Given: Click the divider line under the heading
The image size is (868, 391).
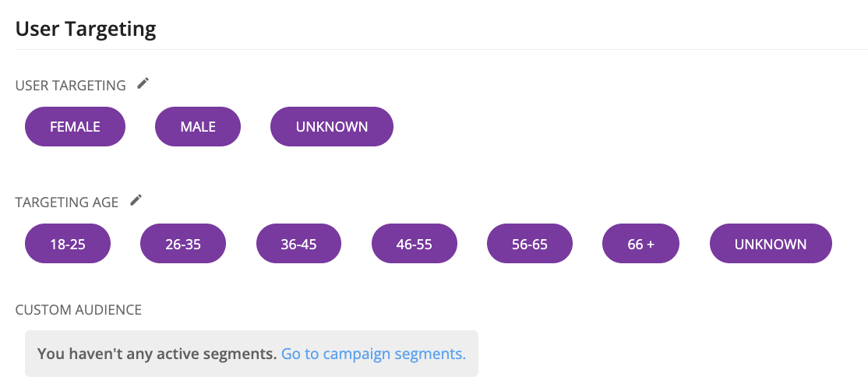Looking at the screenshot, I should 441,49.
